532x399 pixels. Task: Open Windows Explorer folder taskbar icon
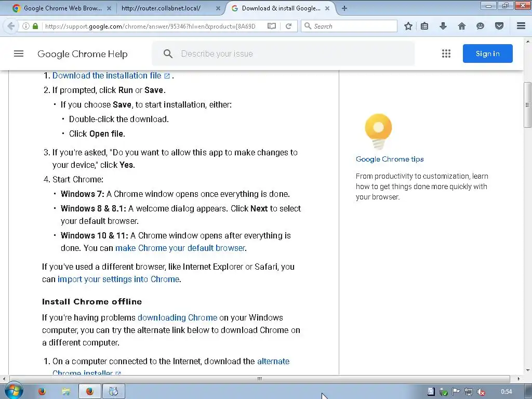pos(66,392)
